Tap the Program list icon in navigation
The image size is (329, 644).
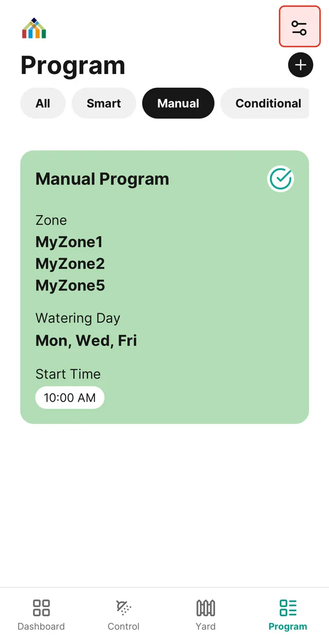[x=288, y=608]
